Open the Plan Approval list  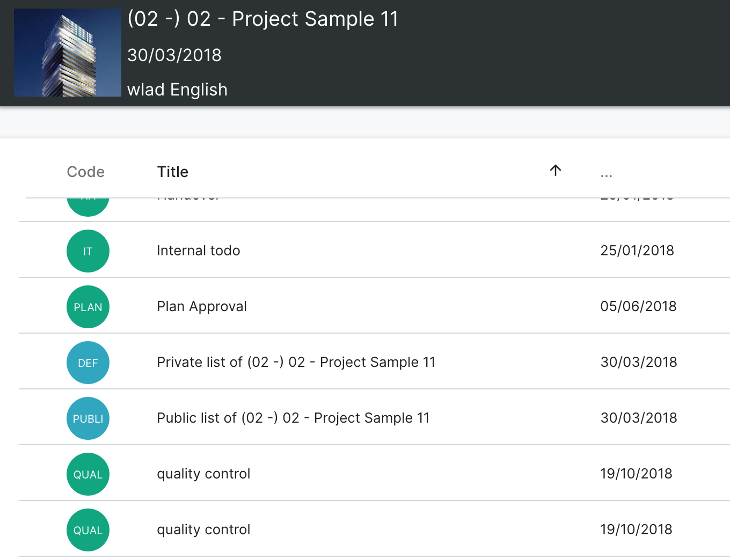202,306
